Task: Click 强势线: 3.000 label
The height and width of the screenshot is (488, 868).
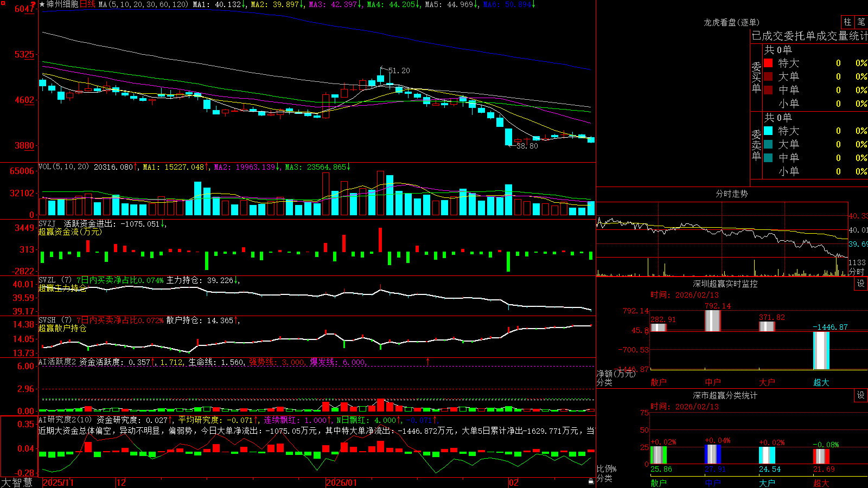Action: point(277,362)
